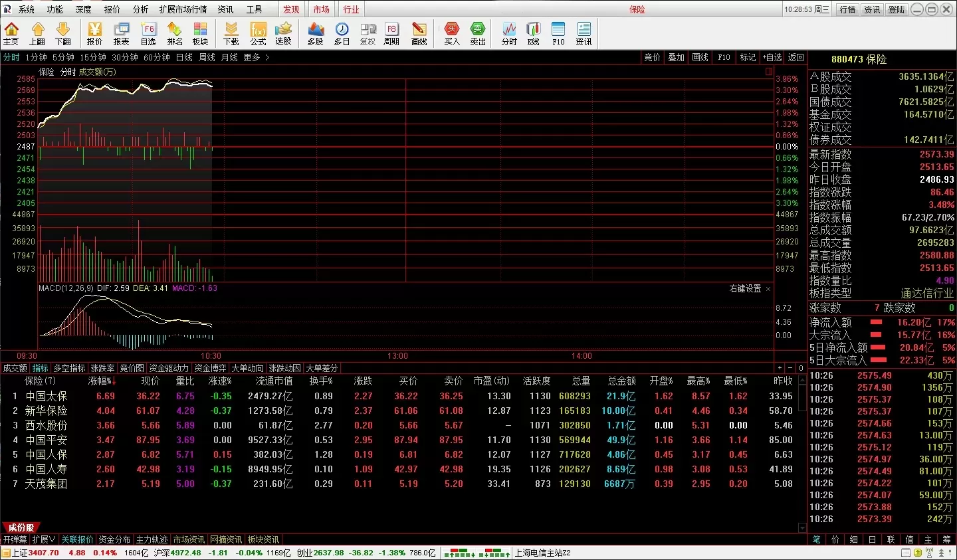Open the K线 candlestick chart icon

click(533, 33)
